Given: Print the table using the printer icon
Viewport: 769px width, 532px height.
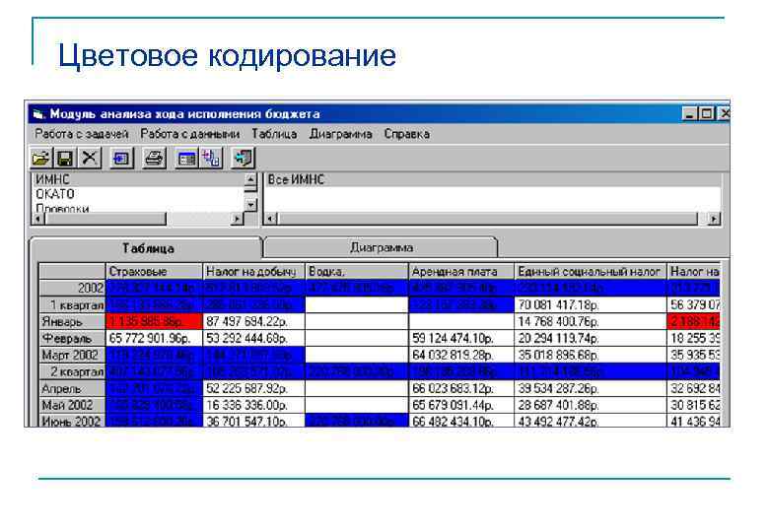Looking at the screenshot, I should click(154, 159).
